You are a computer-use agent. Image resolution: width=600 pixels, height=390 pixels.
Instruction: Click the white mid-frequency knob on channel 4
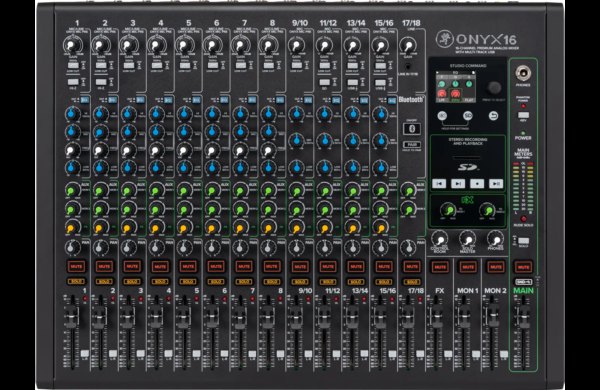pos(156,150)
